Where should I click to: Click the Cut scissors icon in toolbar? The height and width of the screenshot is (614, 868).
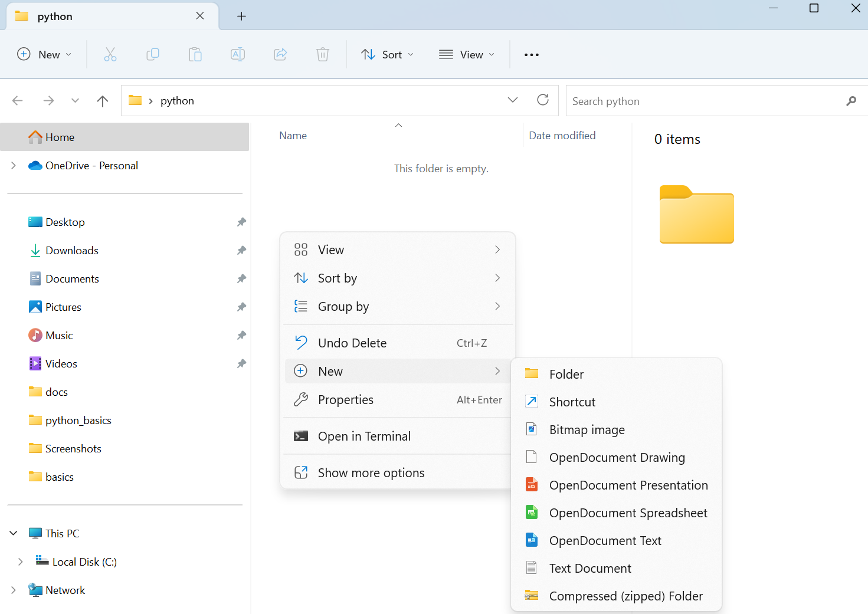[x=110, y=55]
